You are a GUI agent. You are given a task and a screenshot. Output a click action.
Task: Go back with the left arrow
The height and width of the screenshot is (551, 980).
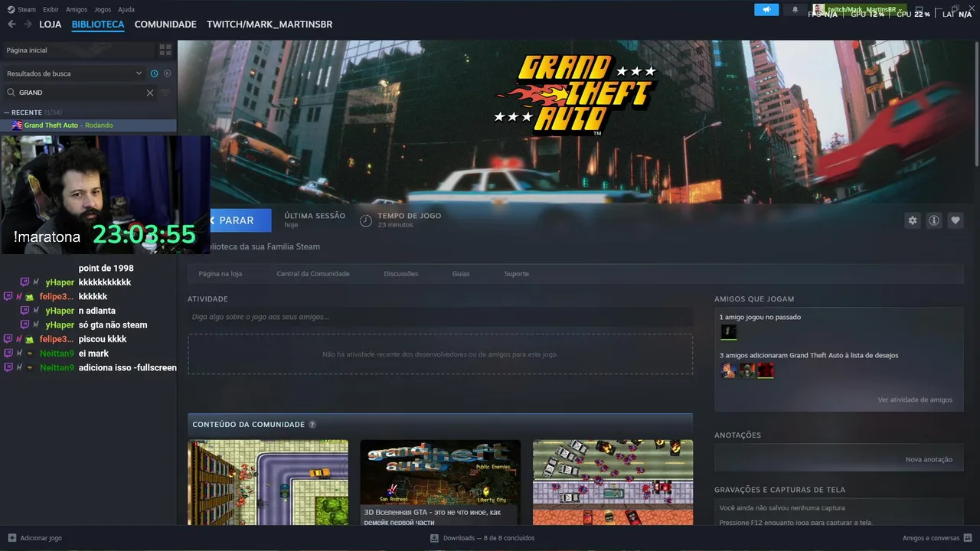coord(11,24)
